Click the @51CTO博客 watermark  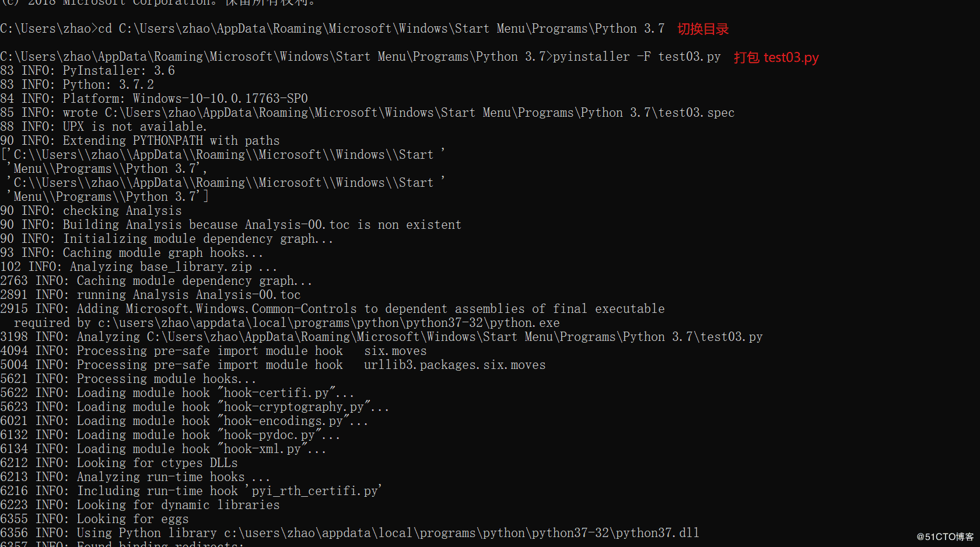(945, 536)
